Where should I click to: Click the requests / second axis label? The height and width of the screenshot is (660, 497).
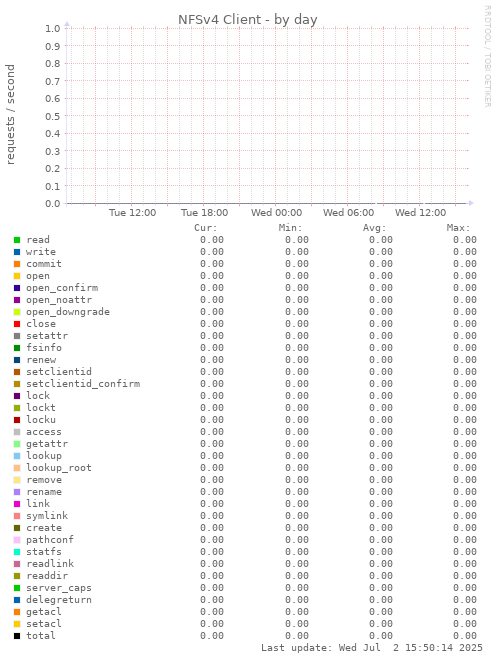[10, 114]
